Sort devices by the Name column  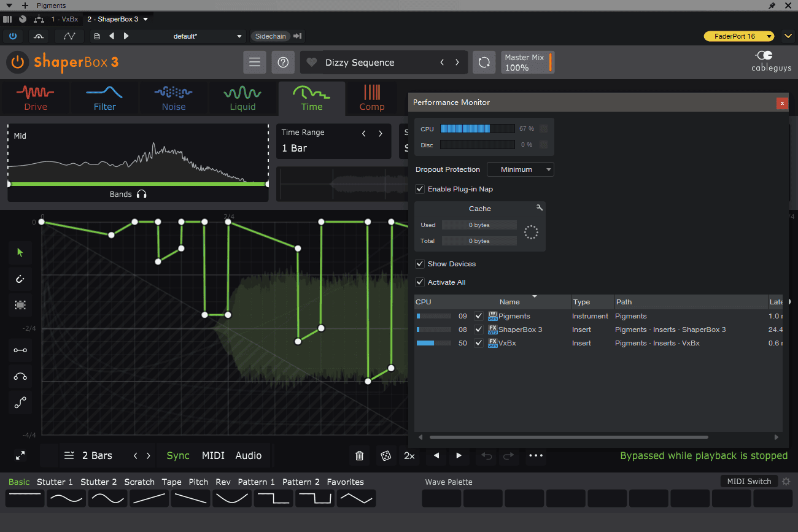coord(509,302)
